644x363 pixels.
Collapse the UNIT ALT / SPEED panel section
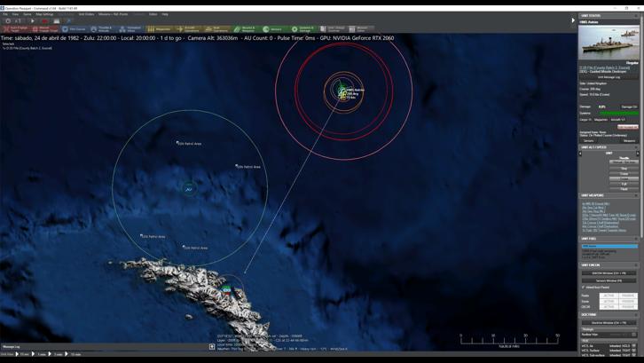pyautogui.click(x=636, y=147)
